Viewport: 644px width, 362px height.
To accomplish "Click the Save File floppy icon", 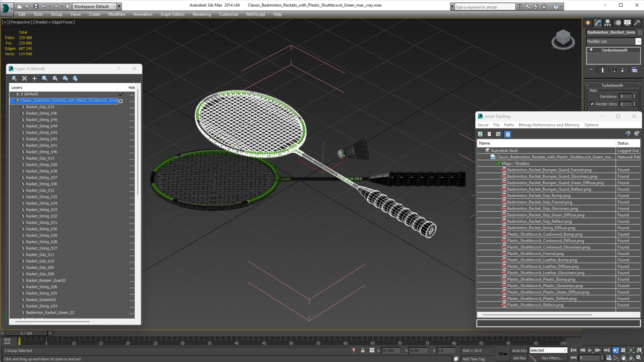I will pyautogui.click(x=36, y=6).
